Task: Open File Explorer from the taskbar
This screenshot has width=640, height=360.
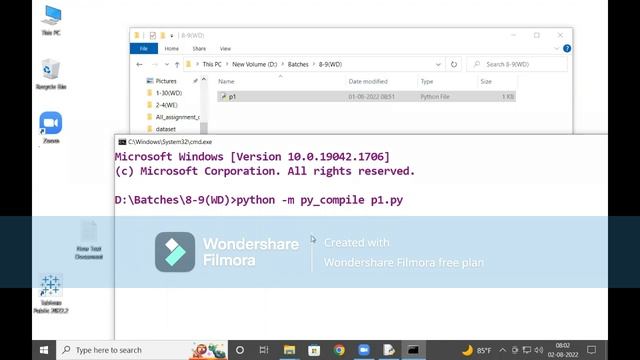Action: (289, 350)
